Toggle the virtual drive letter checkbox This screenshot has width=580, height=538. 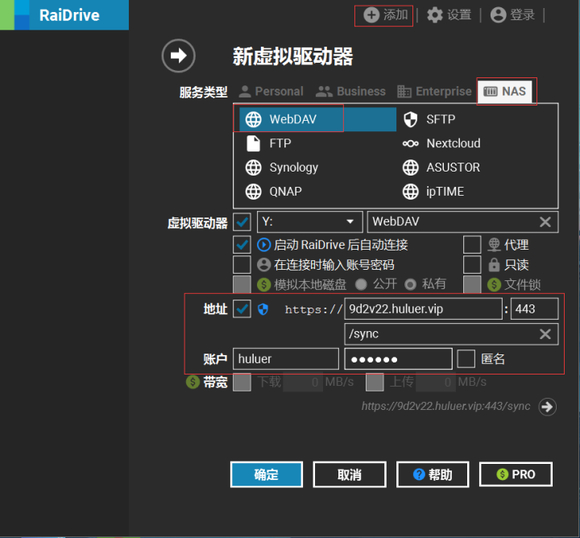[x=242, y=222]
